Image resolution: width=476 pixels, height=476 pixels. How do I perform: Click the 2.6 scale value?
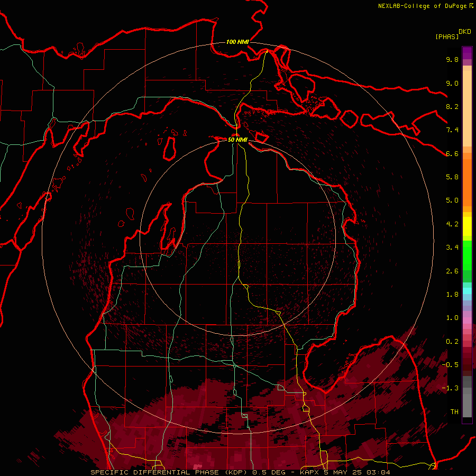tap(452, 271)
